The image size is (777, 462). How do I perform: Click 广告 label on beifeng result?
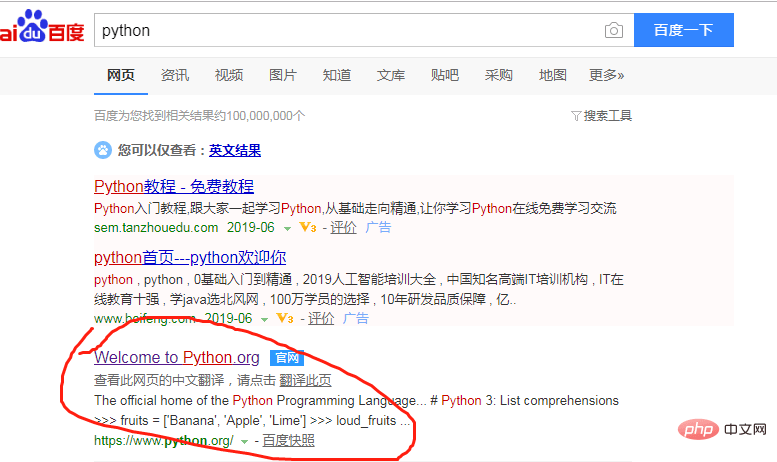pyautogui.click(x=356, y=318)
